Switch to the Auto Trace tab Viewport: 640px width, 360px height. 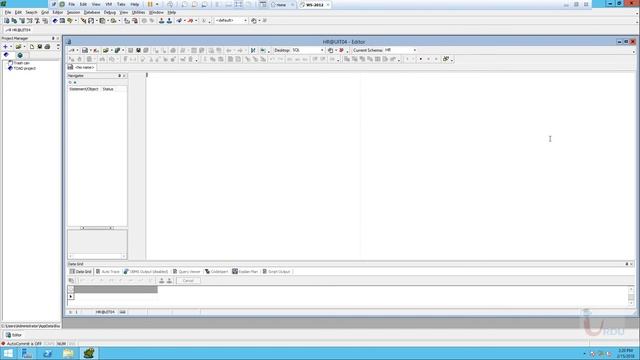click(107, 271)
